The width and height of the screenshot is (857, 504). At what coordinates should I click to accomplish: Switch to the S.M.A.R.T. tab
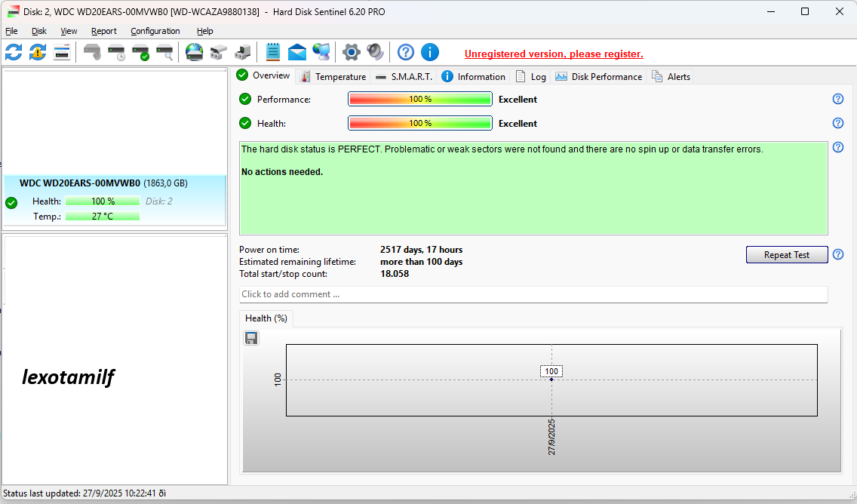click(x=404, y=76)
